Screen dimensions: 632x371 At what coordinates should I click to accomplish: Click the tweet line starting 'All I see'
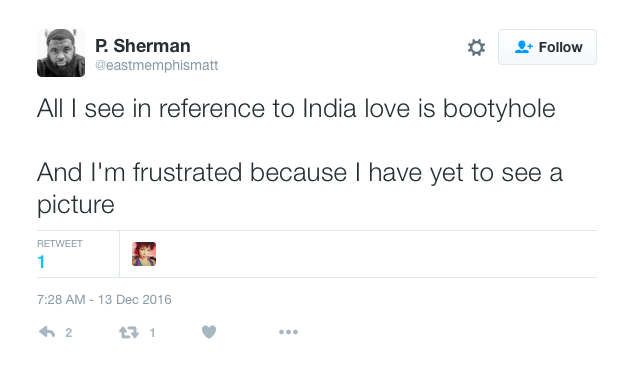point(296,109)
